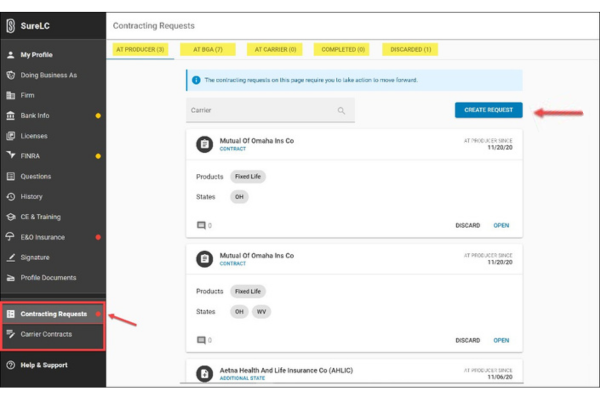Image resolution: width=600 pixels, height=400 pixels.
Task: Open My Profile person icon
Action: pyautogui.click(x=11, y=55)
